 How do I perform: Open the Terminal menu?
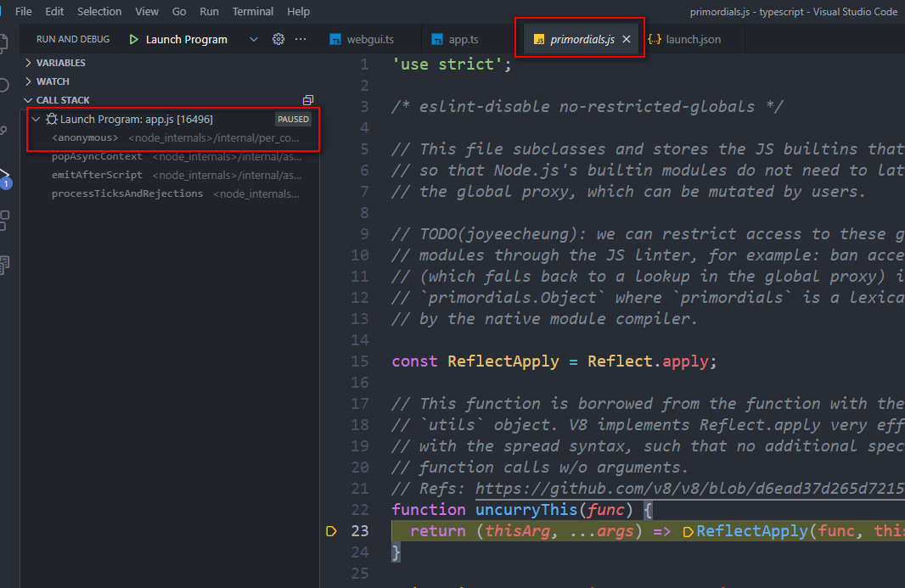[x=252, y=11]
